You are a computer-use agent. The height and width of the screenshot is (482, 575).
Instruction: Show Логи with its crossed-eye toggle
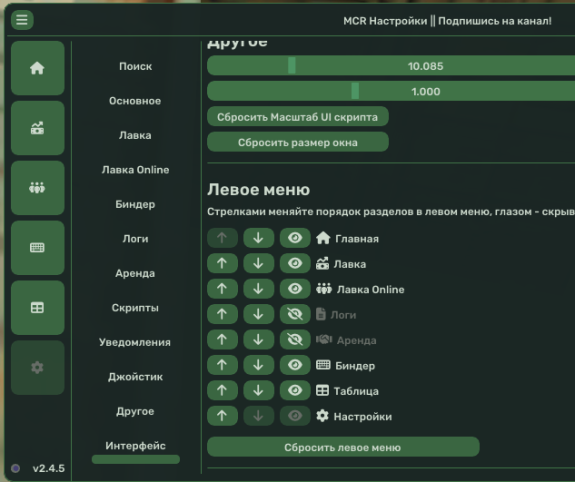click(295, 314)
